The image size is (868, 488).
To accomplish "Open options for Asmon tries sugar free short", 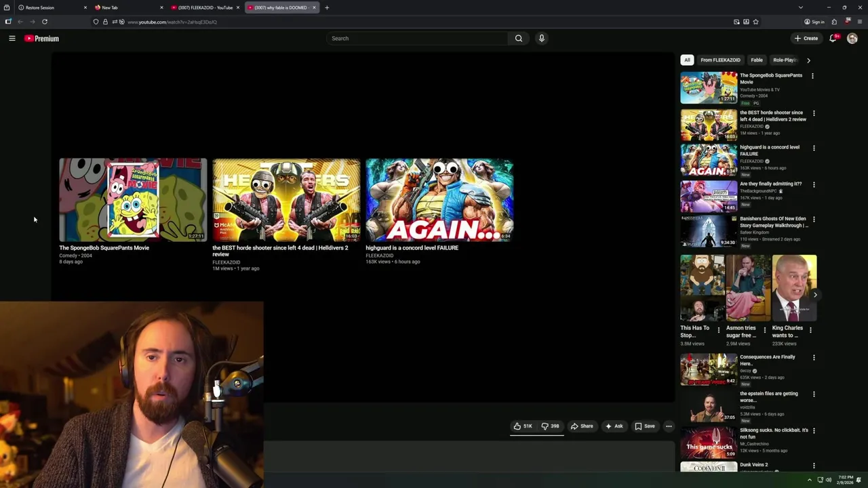I will (764, 330).
